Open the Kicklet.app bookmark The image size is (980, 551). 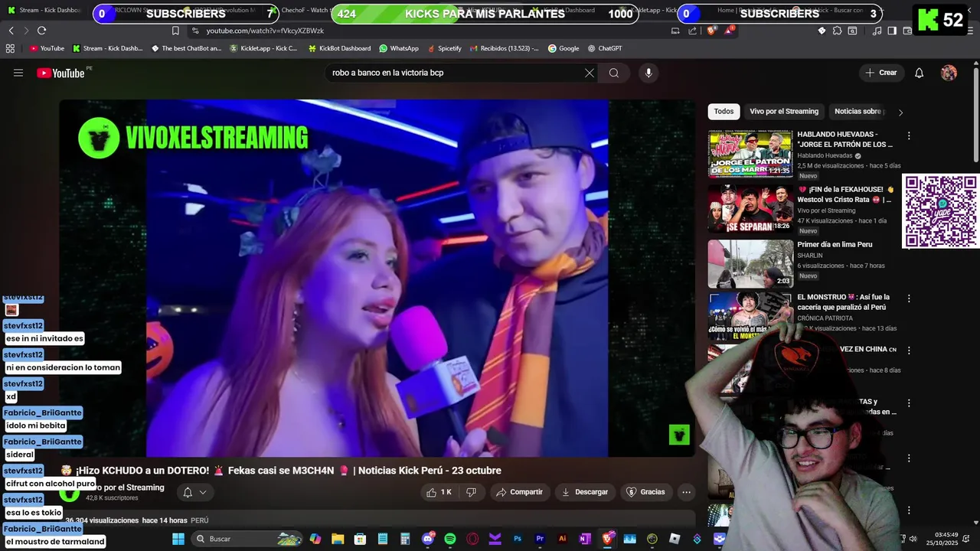coord(264,48)
